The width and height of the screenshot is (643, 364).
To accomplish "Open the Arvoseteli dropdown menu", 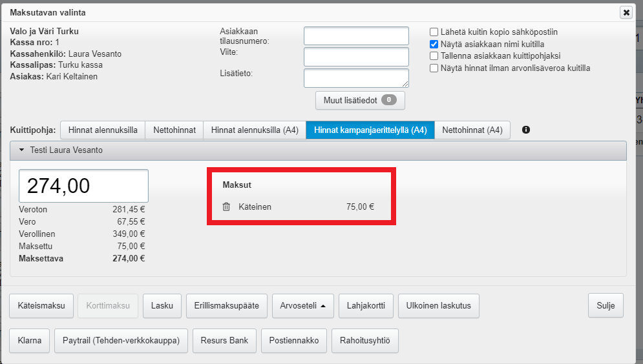I will tap(302, 306).
